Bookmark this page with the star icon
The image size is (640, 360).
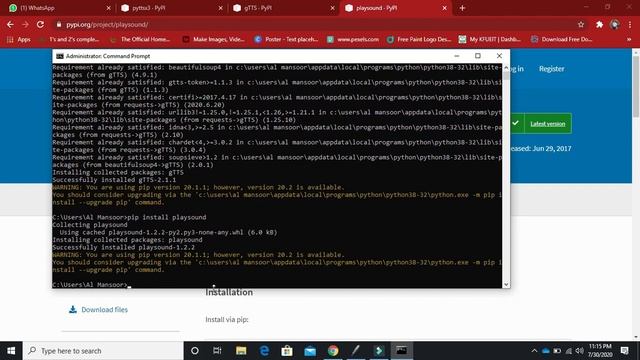(x=581, y=24)
